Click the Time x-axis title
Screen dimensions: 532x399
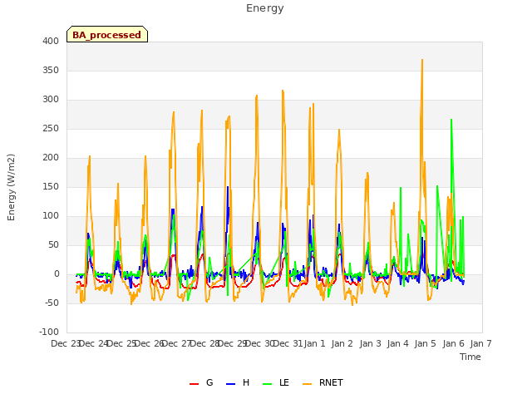tap(470, 357)
